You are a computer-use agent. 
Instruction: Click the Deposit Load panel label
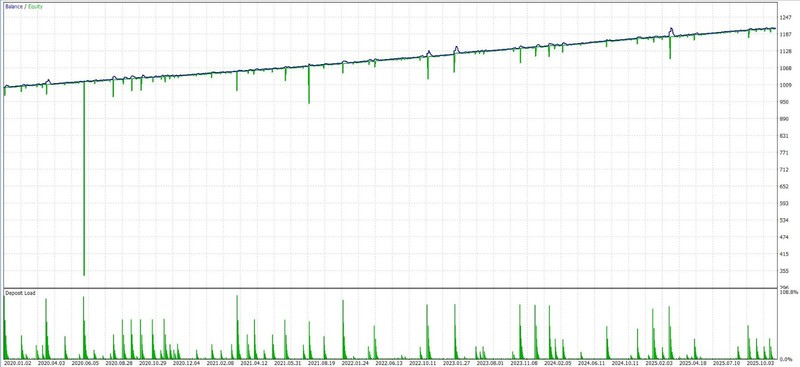click(x=20, y=293)
